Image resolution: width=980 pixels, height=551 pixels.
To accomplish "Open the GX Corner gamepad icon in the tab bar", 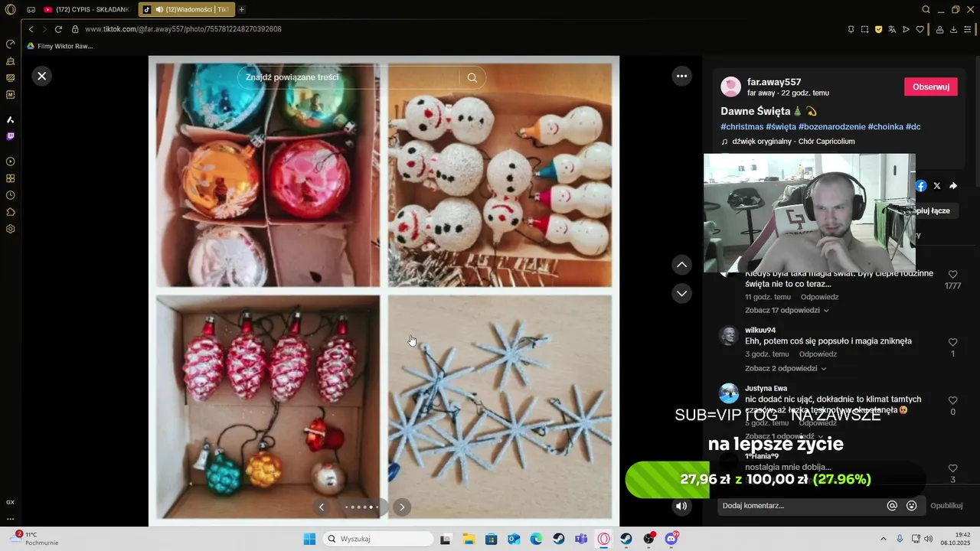I will coord(31,9).
